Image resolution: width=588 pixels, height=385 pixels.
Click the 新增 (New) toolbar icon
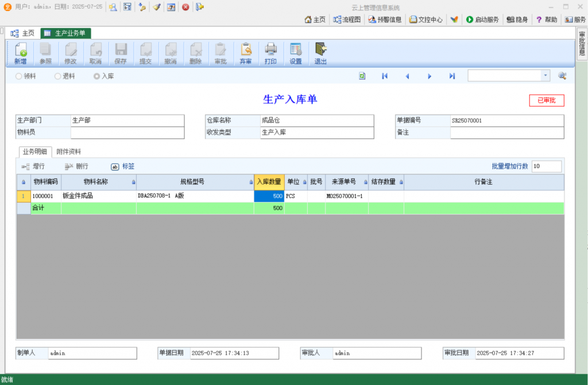(x=21, y=53)
